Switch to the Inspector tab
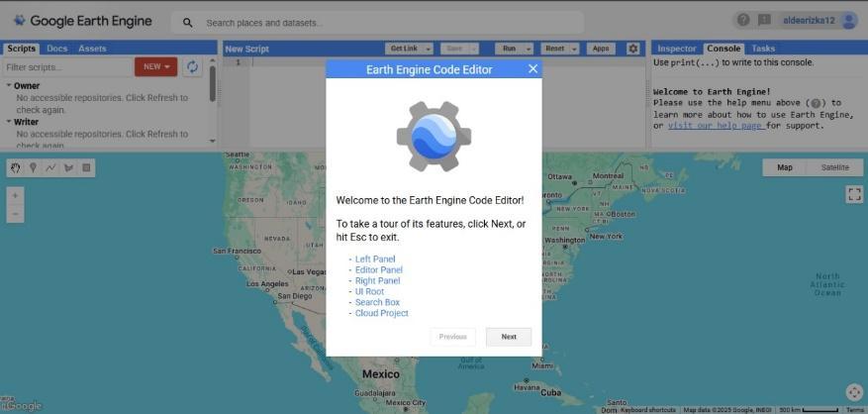868x414 pixels. [676, 49]
